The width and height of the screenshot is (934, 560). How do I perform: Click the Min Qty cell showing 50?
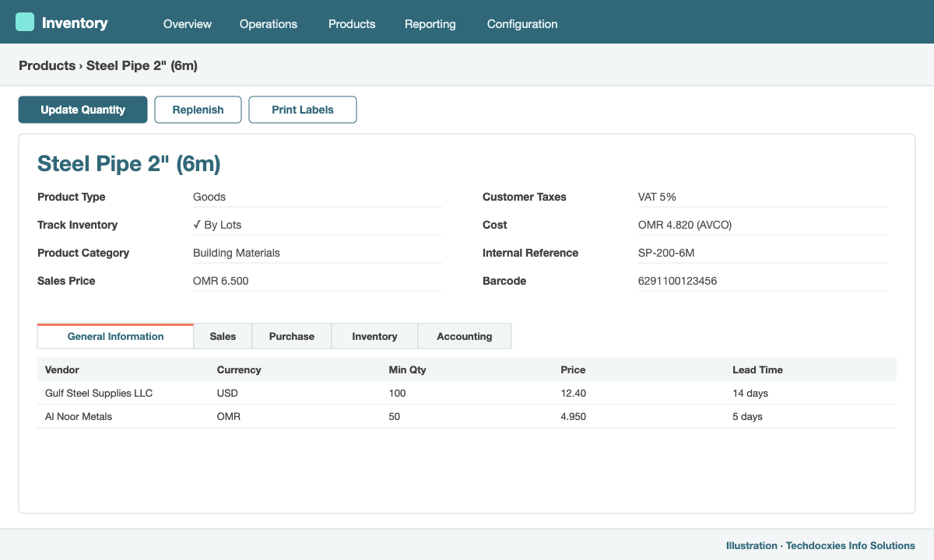pyautogui.click(x=395, y=416)
